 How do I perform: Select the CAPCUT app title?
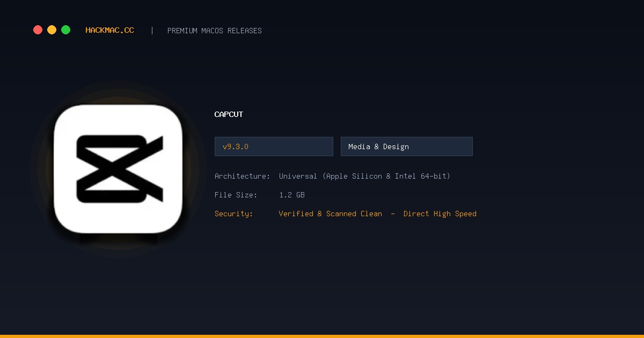point(229,114)
